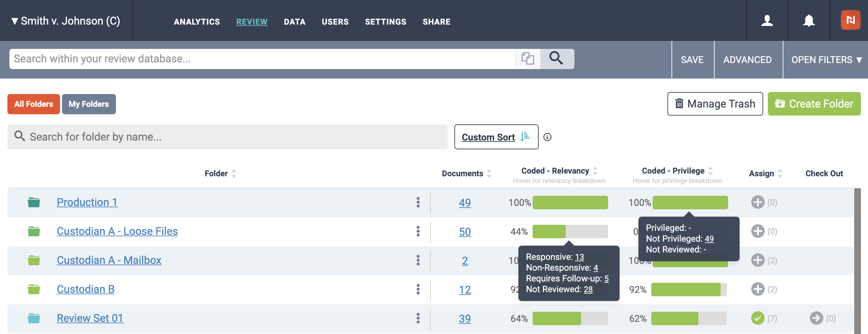Click the Loose Files 44% relevancy bar
The width and height of the screenshot is (868, 334).
tap(570, 232)
